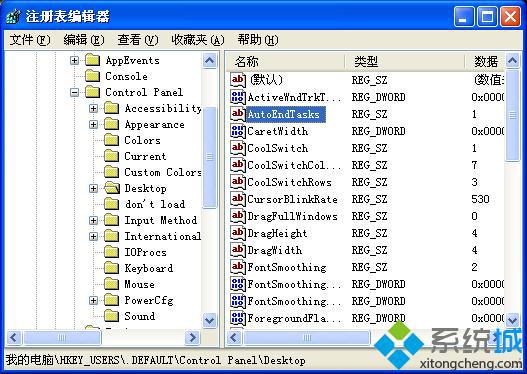The image size is (527, 374).
Task: Open the 查看(V) menu
Action: (137, 40)
